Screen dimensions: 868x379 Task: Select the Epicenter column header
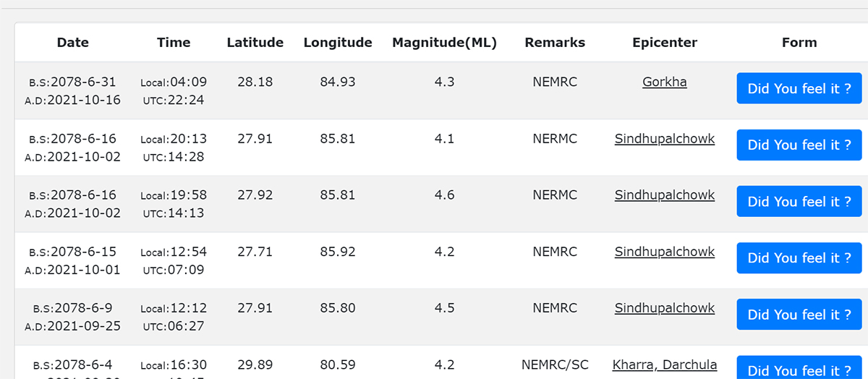click(664, 43)
